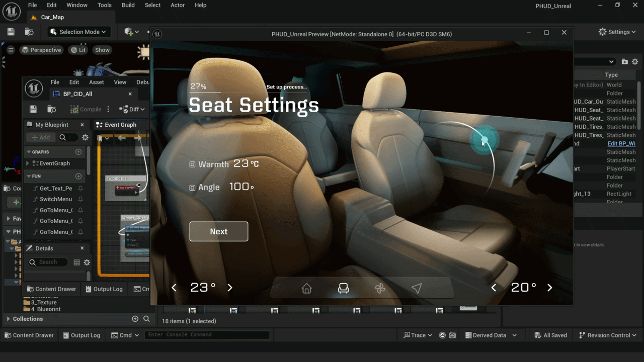Toggle the Warmth checkbox
The height and width of the screenshot is (362, 644).
(192, 164)
